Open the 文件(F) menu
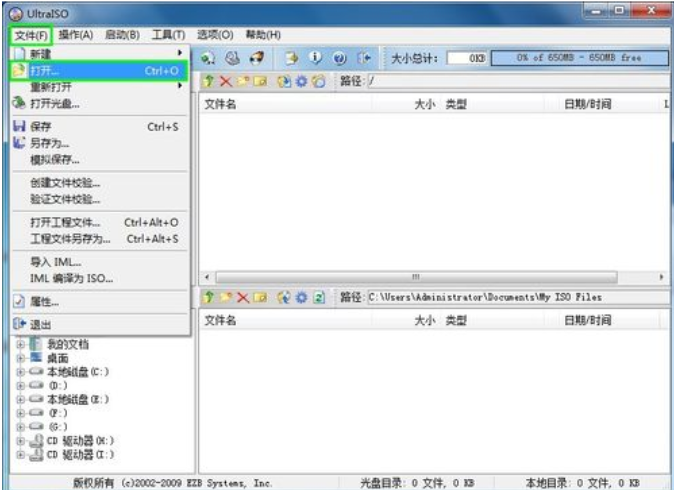674x490 pixels. click(31, 35)
